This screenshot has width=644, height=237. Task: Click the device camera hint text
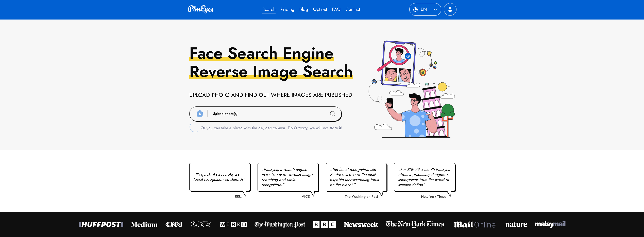(271, 128)
